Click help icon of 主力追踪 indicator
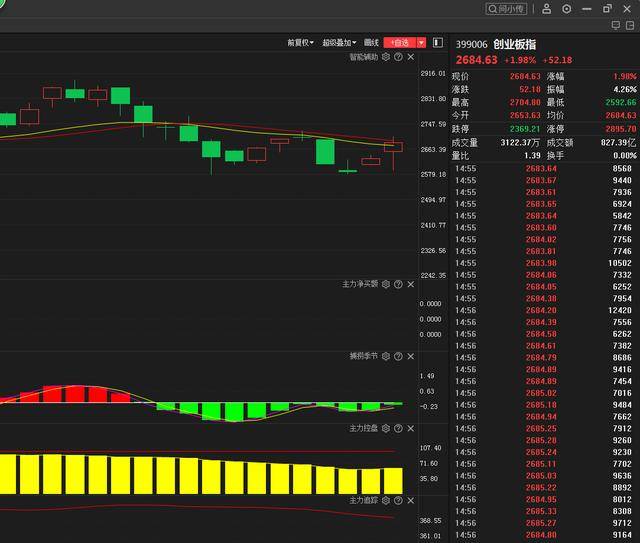The height and width of the screenshot is (543, 640). pos(398,499)
